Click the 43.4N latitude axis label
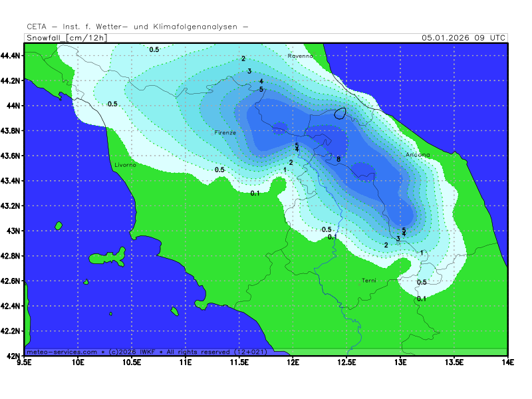 click(11, 181)
